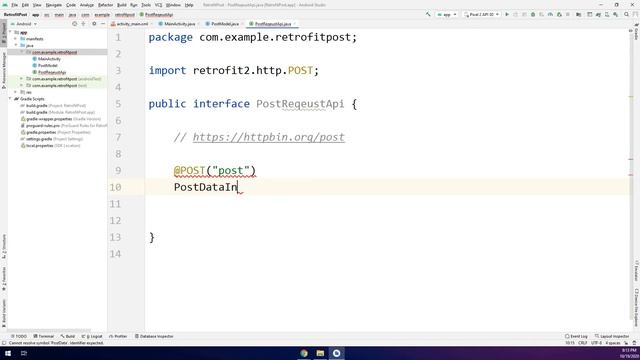Open the Structure side tab
The height and width of the screenshot is (360, 640).
4,247
